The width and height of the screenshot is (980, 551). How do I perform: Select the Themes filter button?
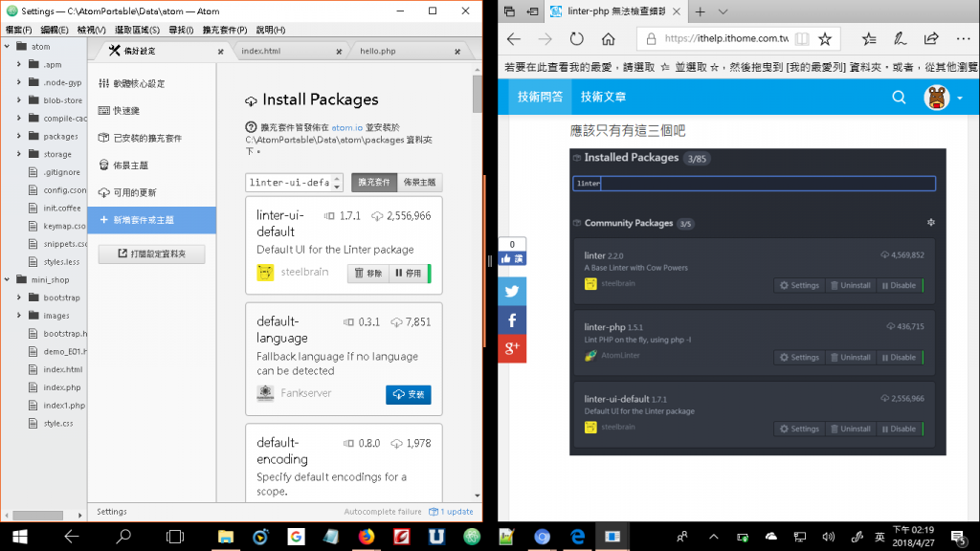[x=419, y=183]
